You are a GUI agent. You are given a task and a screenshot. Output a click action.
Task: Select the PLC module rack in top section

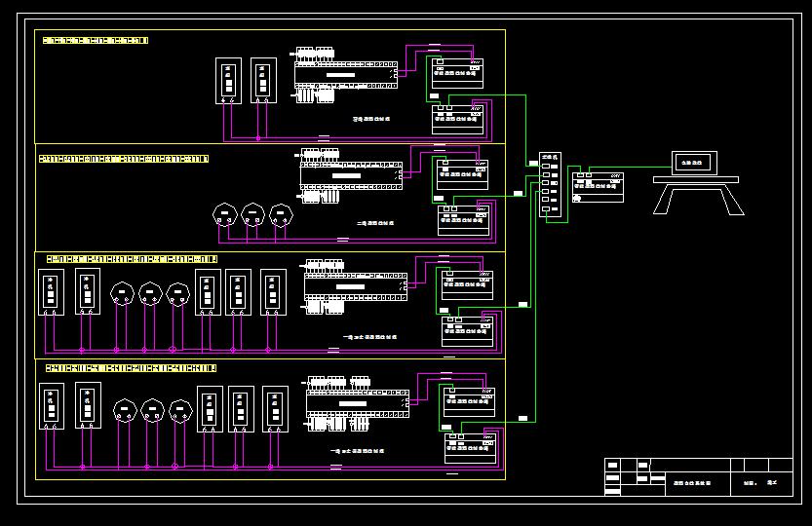pyautogui.click(x=344, y=74)
